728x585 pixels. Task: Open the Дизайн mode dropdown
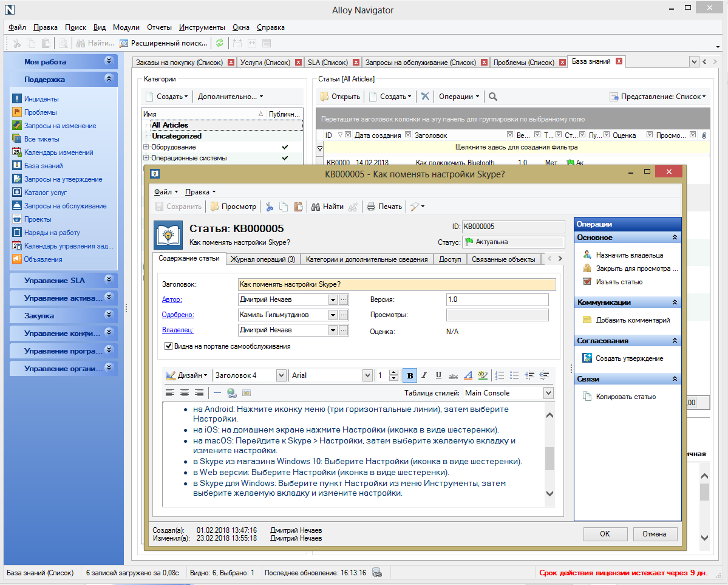[186, 375]
